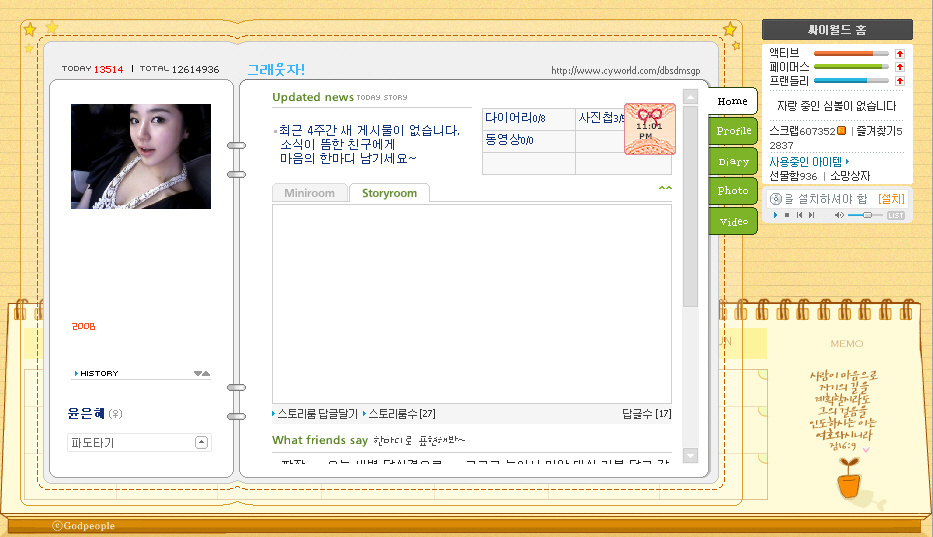Image resolution: width=933 pixels, height=537 pixels.
Task: Open the music player LIST button
Action: (896, 215)
